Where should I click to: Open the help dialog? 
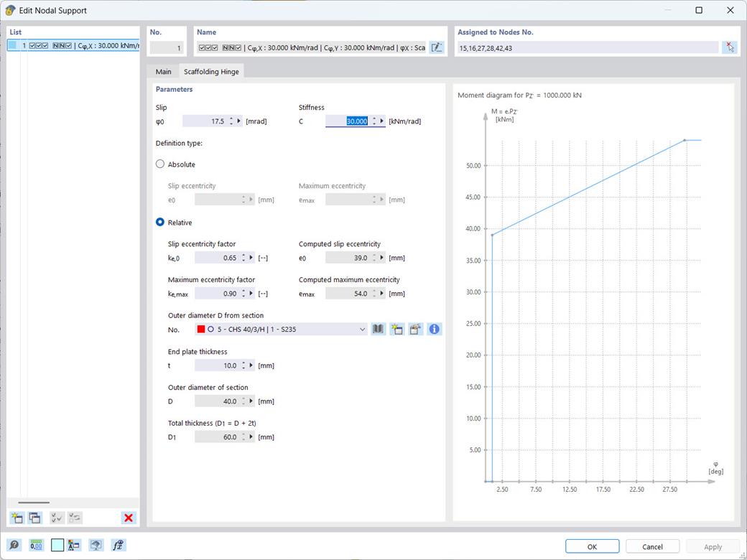tap(14, 546)
